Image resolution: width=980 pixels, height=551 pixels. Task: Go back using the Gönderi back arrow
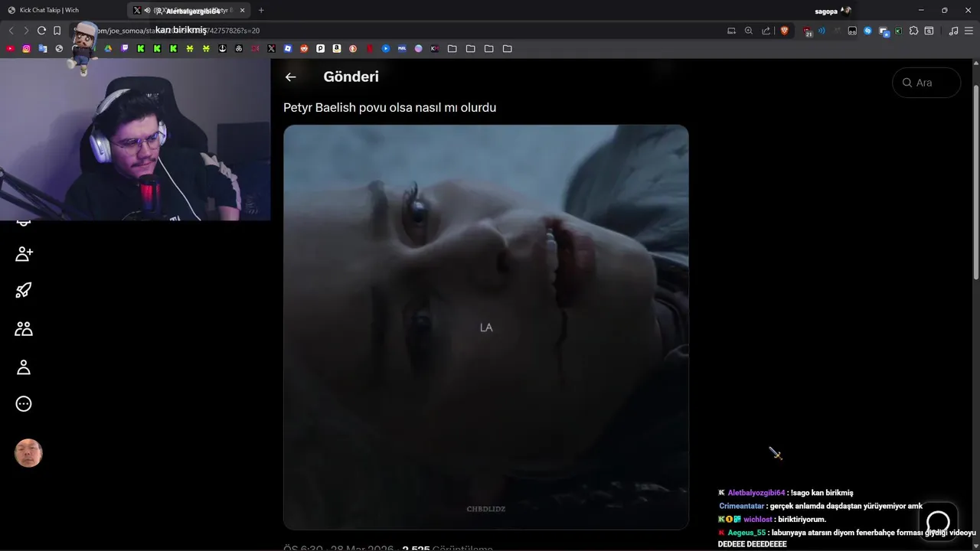(290, 77)
